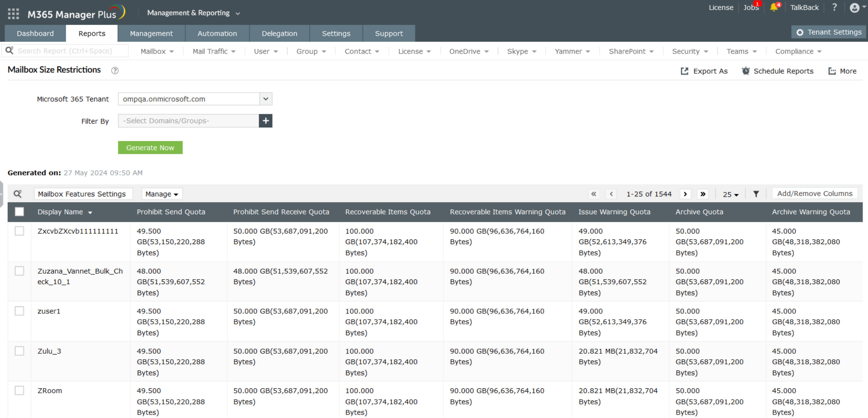Click Add/Remove Columns button
The width and height of the screenshot is (868, 418).
pyautogui.click(x=815, y=193)
